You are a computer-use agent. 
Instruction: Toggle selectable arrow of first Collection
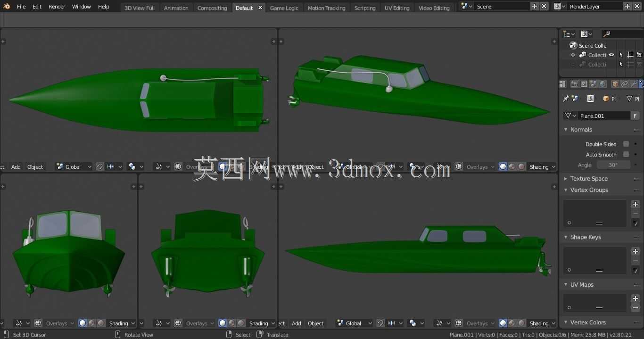[621, 55]
